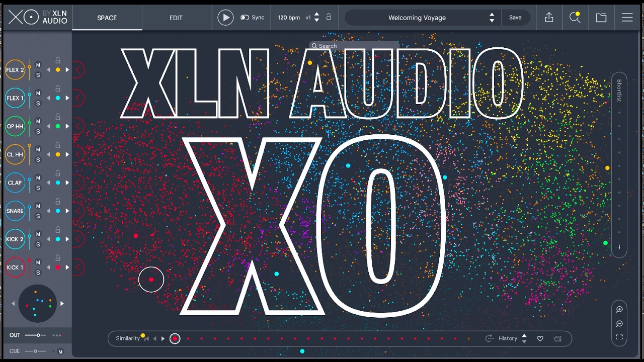Image resolution: width=644 pixels, height=362 pixels.
Task: Click the History label
Action: 508,338
